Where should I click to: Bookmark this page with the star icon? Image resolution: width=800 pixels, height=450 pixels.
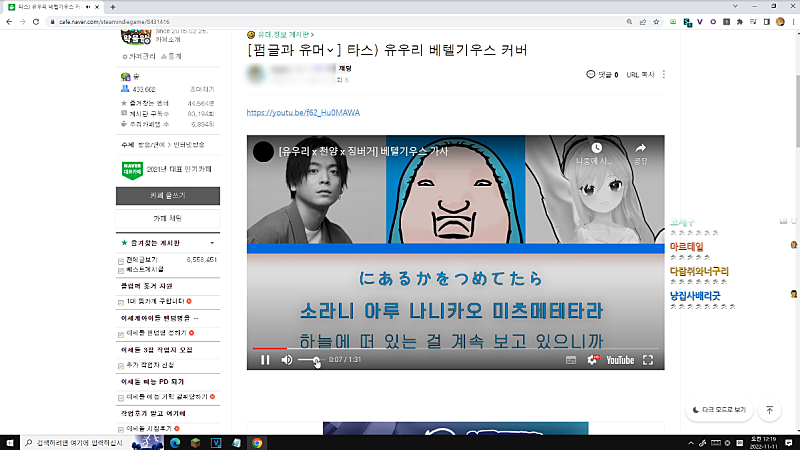(656, 22)
